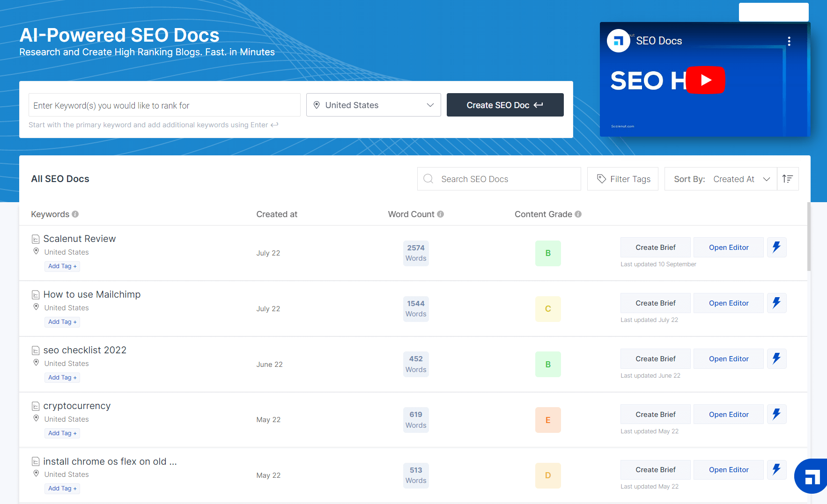827x504 pixels.
Task: Add a tag to Scalenut Review
Action: (x=62, y=266)
